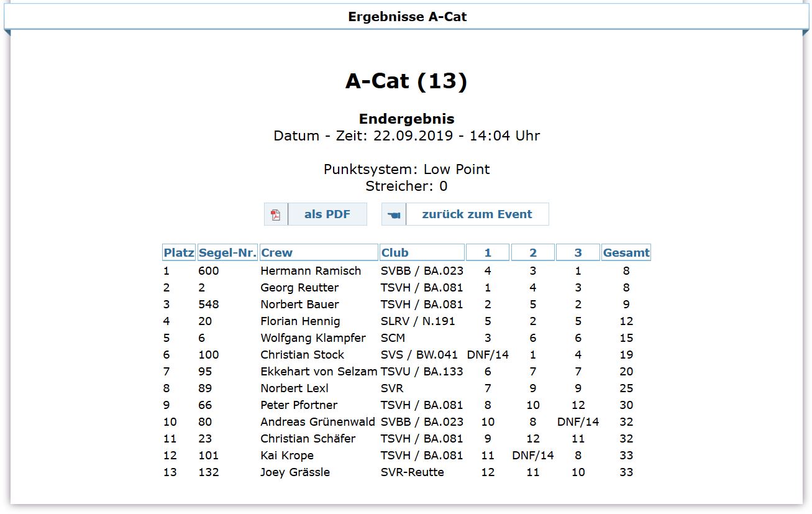
Task: Click Christian Stock's DNF/14 result
Action: pyautogui.click(x=488, y=355)
